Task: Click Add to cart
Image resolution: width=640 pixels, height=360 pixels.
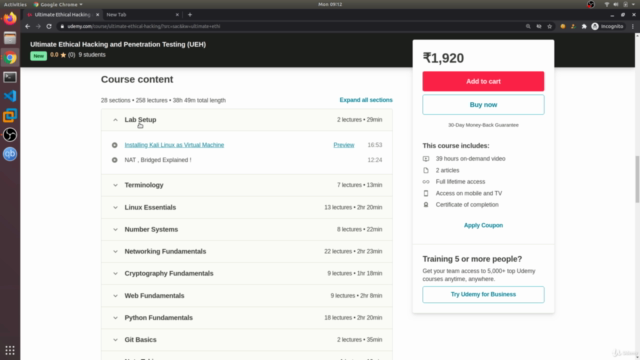Action: 483,81
